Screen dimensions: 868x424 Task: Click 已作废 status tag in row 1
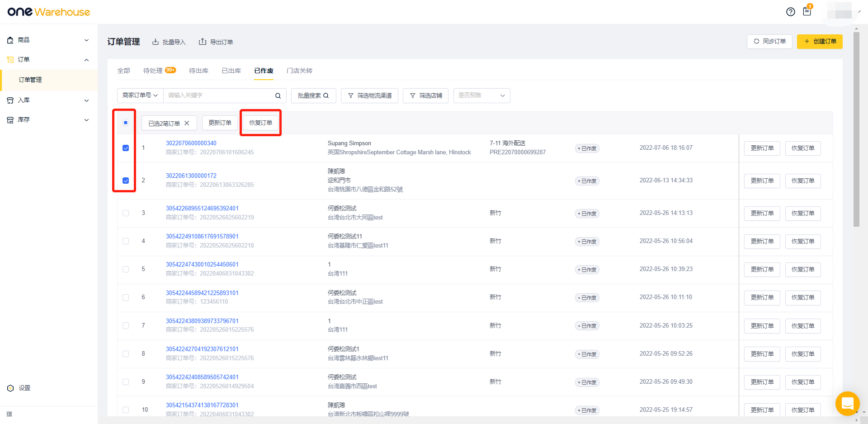(587, 148)
